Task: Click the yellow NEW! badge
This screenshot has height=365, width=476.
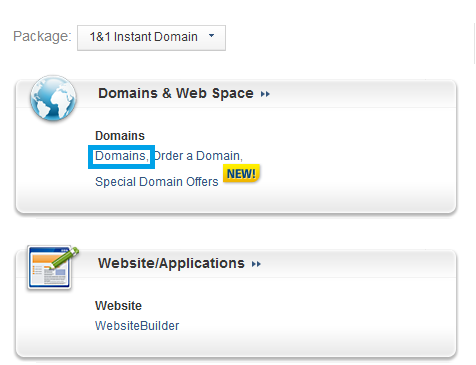Action: coord(241,174)
